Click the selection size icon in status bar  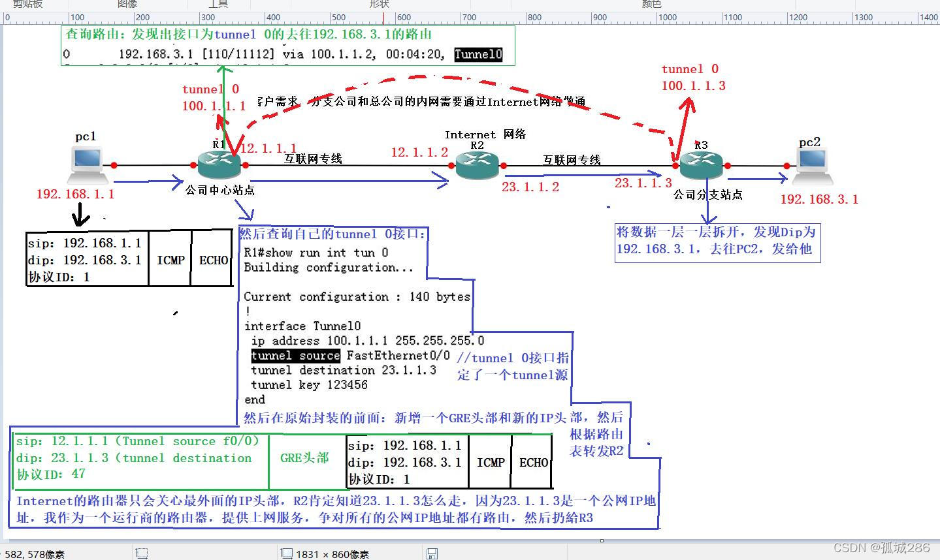pos(141,553)
